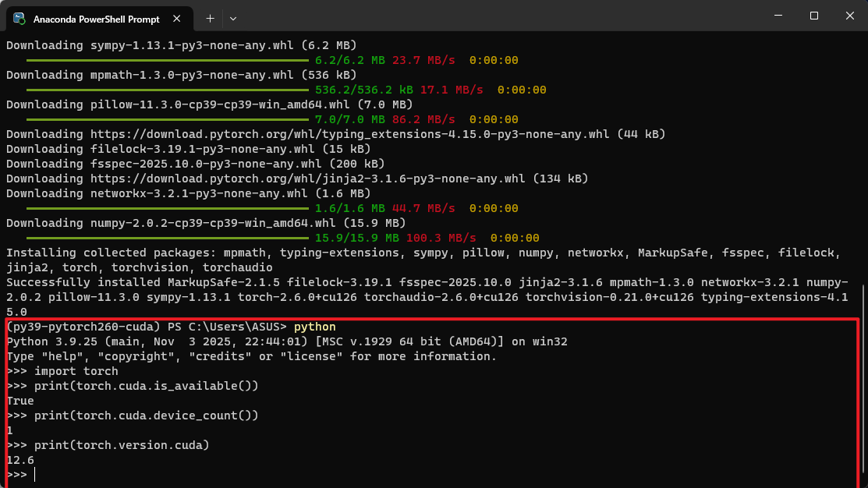Open a new terminal tab
Image resolution: width=868 pixels, height=488 pixels.
[210, 19]
